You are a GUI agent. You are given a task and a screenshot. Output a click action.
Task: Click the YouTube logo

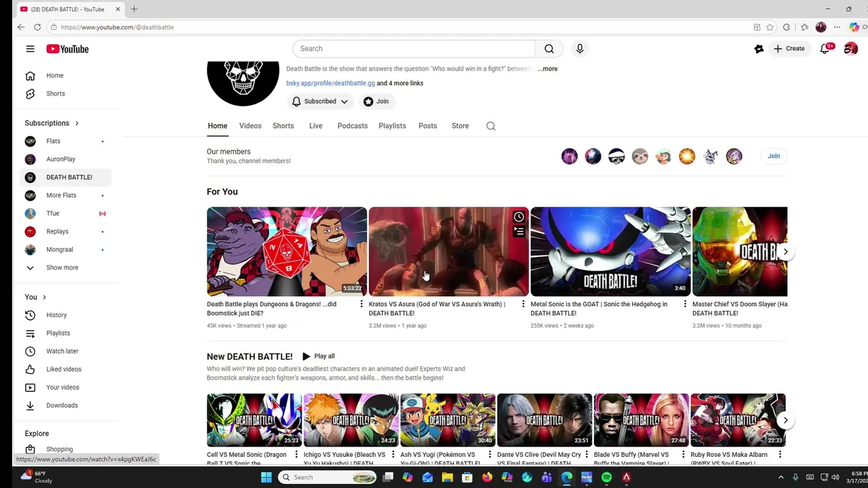click(67, 49)
